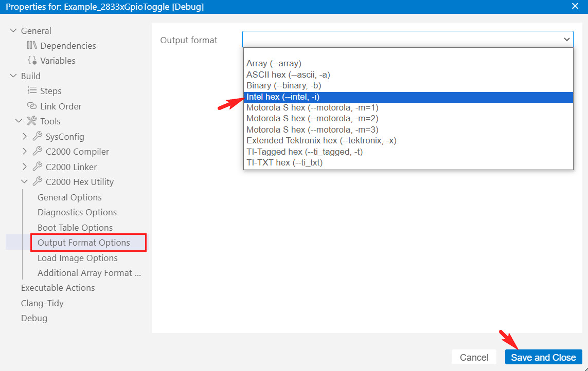Pick Motorola S hex -m=2 option
This screenshot has height=371, width=588.
click(x=408, y=118)
